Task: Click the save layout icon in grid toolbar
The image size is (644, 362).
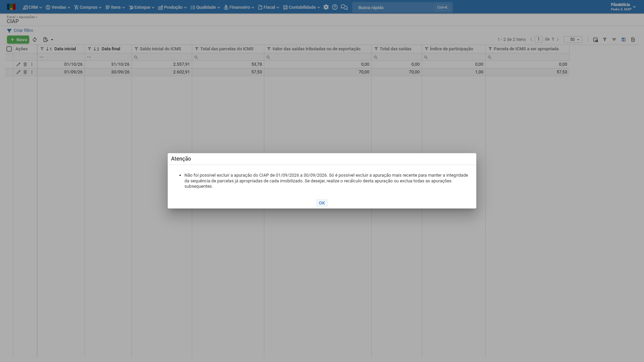Action: 624,40
